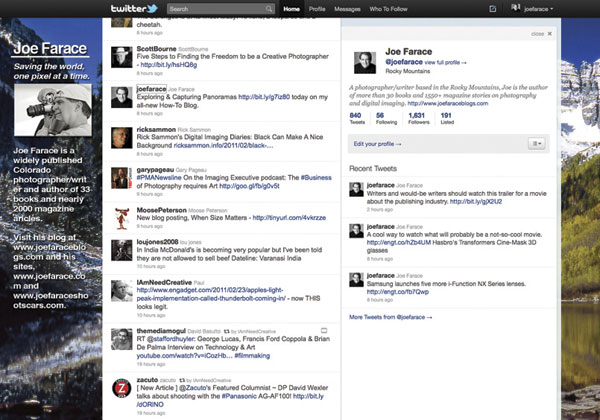Open the joefarace account dropdown
600x420 pixels.
(x=538, y=9)
